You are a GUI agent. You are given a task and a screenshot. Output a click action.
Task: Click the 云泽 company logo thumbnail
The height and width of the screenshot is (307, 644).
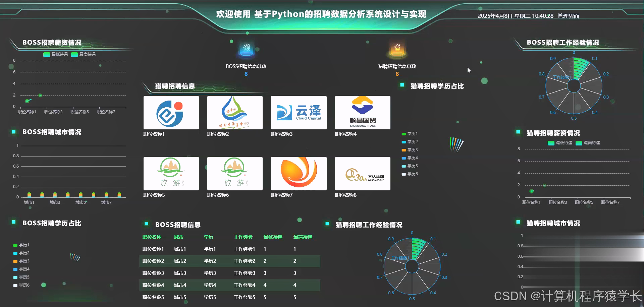[x=299, y=113]
